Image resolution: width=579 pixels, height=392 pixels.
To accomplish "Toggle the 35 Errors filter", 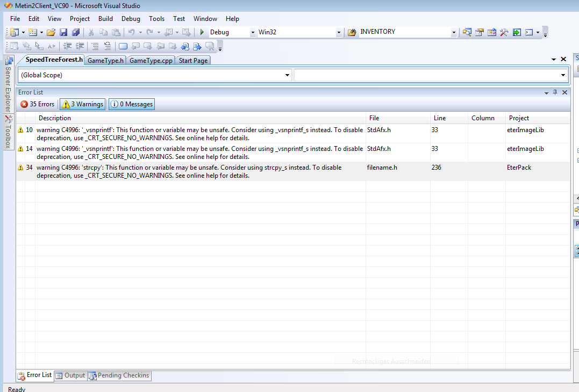I will 38,104.
